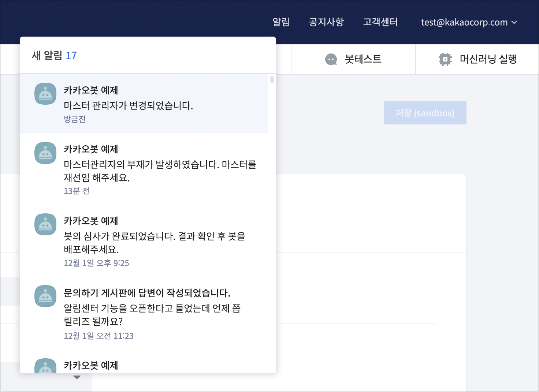Click the notification panel scrollbar thumb
The width and height of the screenshot is (539, 392).
click(x=272, y=80)
